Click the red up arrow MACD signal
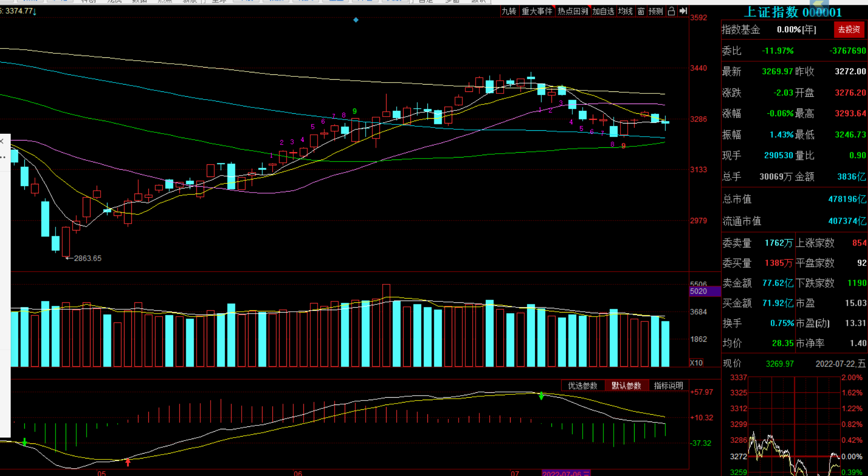Screen dimensions: 868x476 [128, 462]
